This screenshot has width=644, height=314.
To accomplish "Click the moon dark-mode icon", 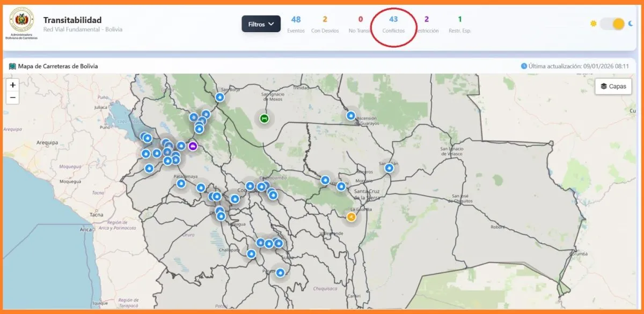I will pos(631,24).
